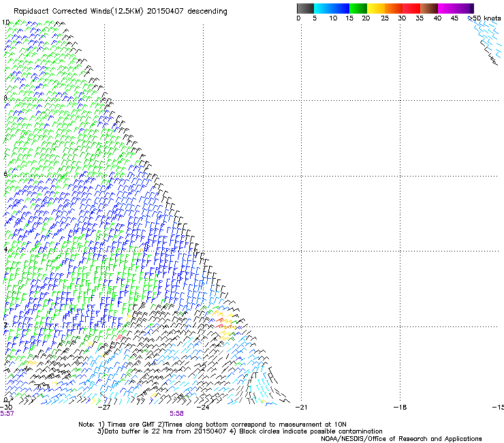Click the date "20150407 descending" in title
This screenshot has height=443, width=504.
187,11
